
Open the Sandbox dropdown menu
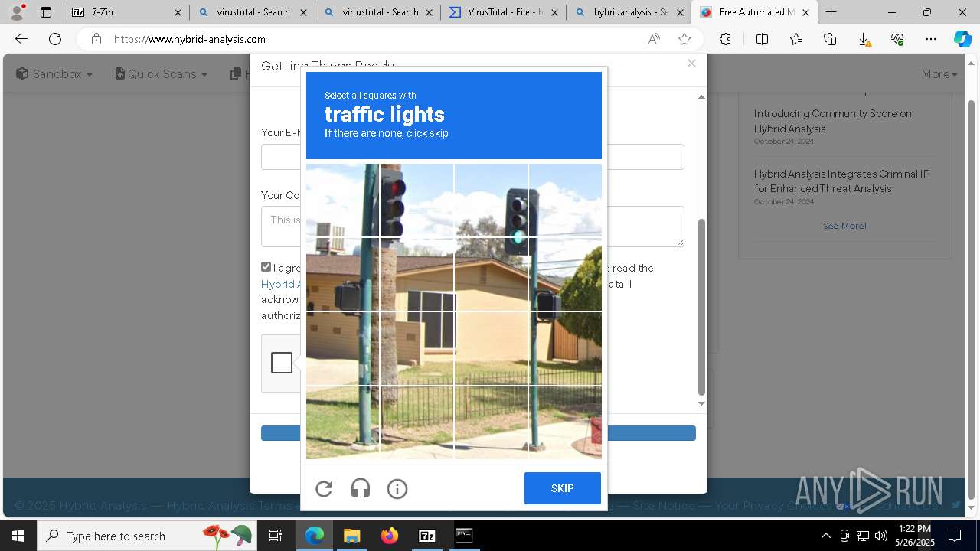point(54,73)
